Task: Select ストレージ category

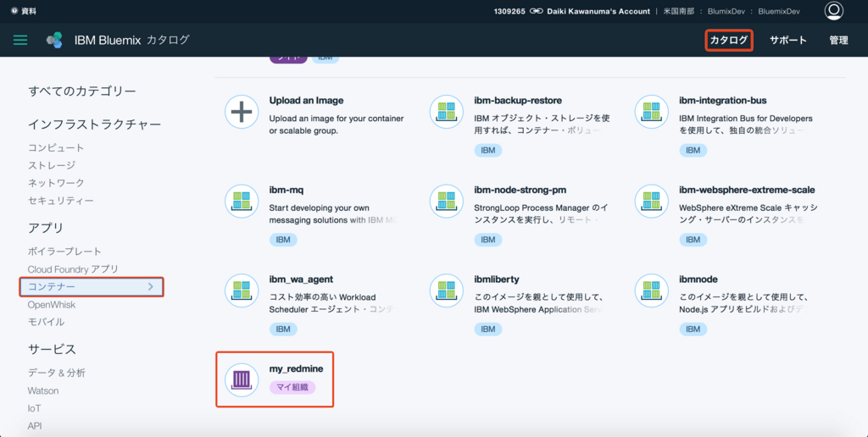Action: point(52,165)
